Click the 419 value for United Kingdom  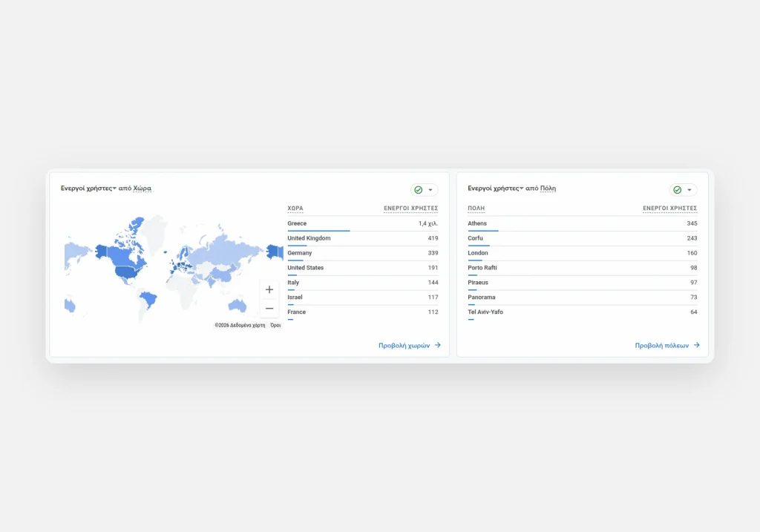click(x=433, y=238)
